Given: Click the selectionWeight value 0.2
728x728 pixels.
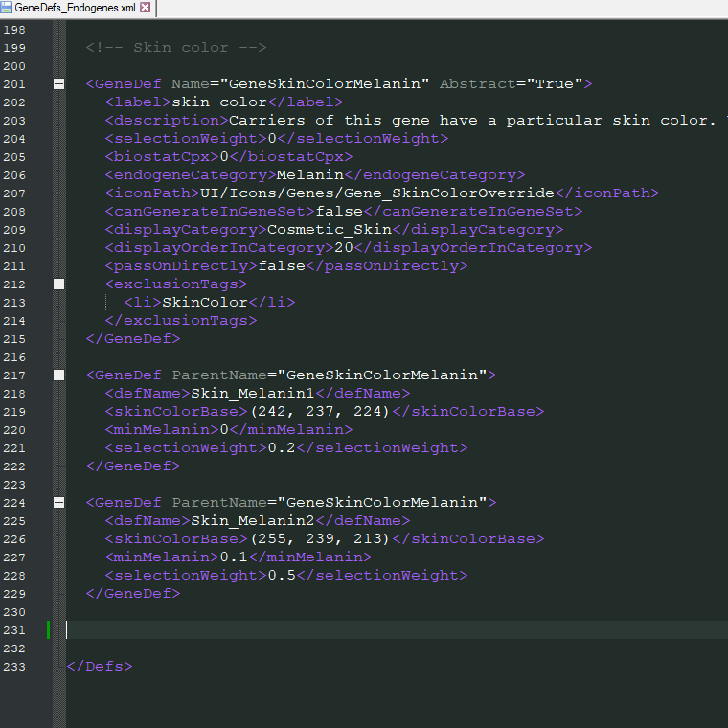Looking at the screenshot, I should click(x=282, y=448).
